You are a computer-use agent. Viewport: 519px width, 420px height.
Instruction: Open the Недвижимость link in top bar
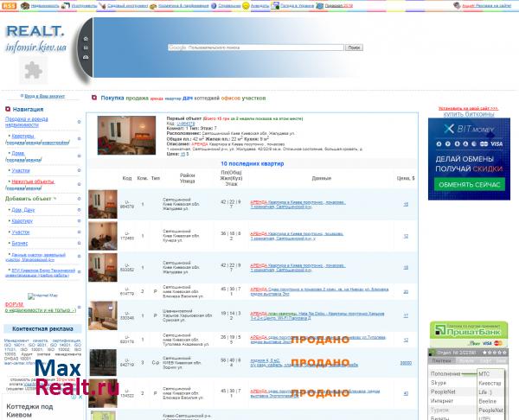45,6
